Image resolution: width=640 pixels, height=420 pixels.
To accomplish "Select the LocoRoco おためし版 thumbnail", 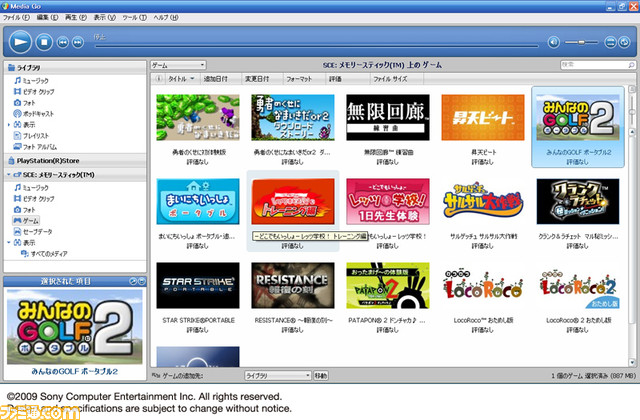I will [483, 286].
